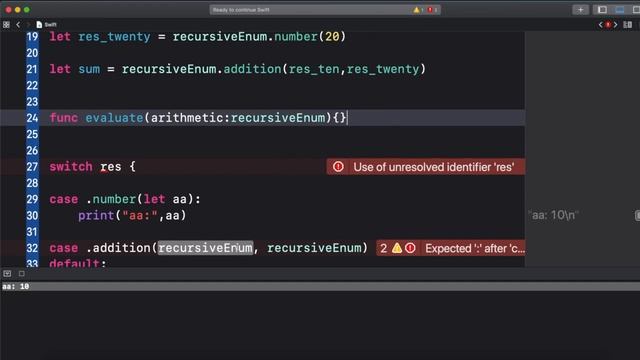Click error icon on 'unresolved identifier' banner
The width and height of the screenshot is (640, 360).
click(338, 167)
